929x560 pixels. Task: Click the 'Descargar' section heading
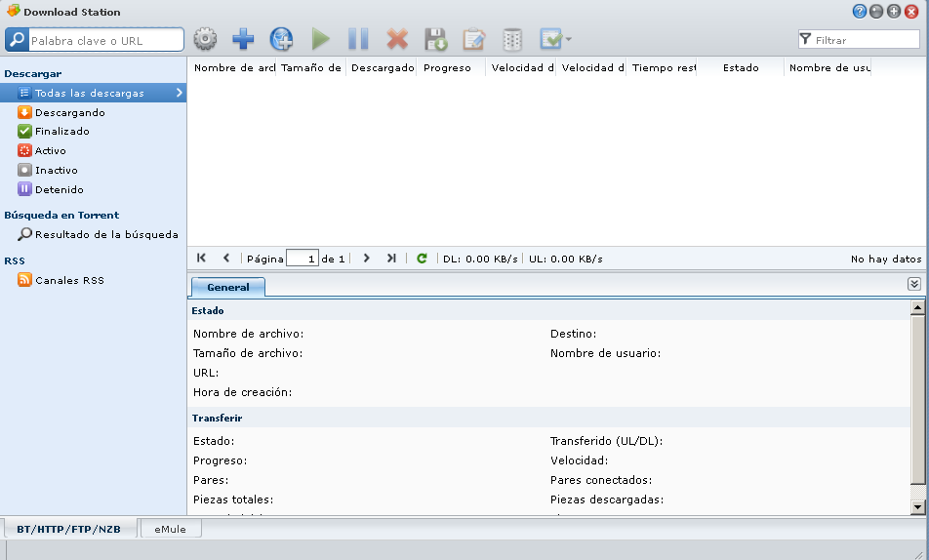click(32, 73)
